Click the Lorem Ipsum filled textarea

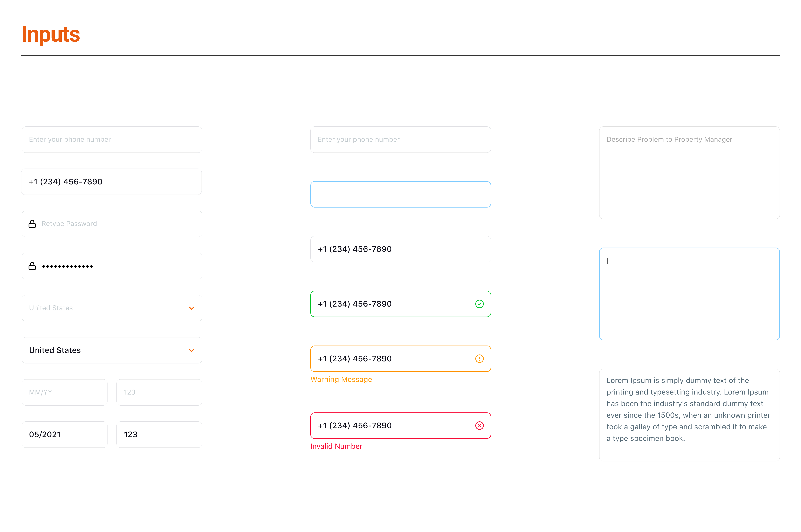click(689, 415)
